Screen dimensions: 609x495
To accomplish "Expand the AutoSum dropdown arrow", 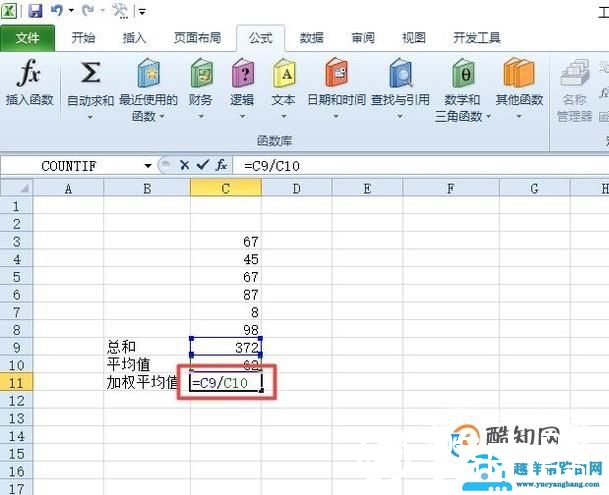I will pos(90,117).
